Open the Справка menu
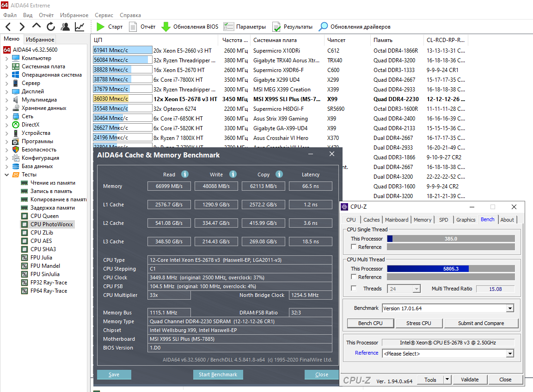The image size is (533, 392). [x=130, y=15]
